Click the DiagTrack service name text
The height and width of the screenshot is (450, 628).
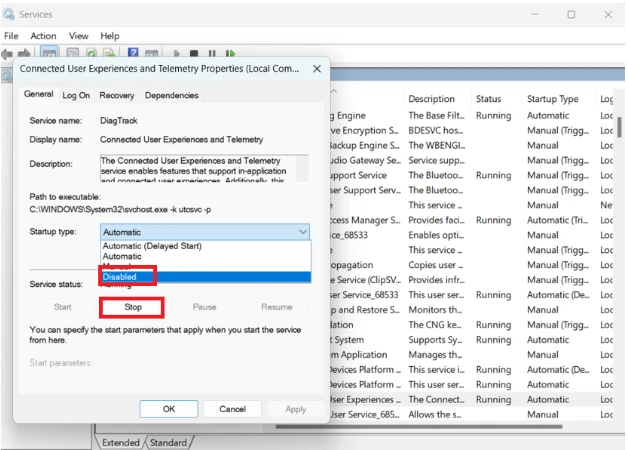[119, 121]
